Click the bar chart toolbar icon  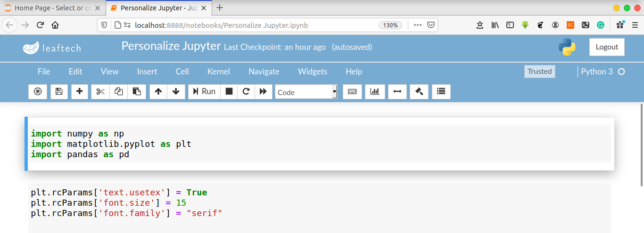[x=375, y=92]
